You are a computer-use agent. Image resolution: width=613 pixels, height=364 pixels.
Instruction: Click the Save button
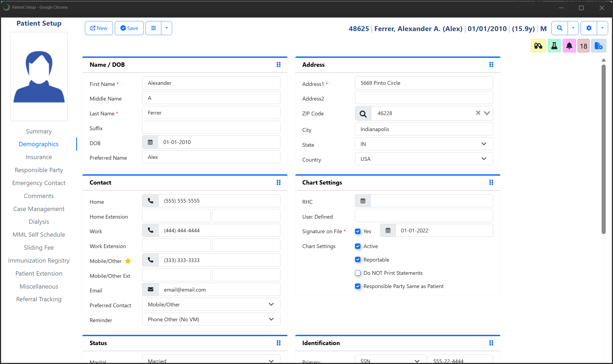tap(129, 28)
